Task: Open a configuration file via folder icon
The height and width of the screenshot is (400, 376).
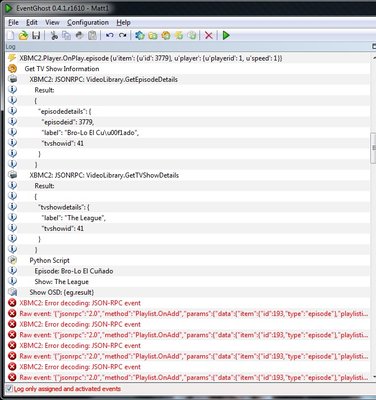Action: click(23, 35)
